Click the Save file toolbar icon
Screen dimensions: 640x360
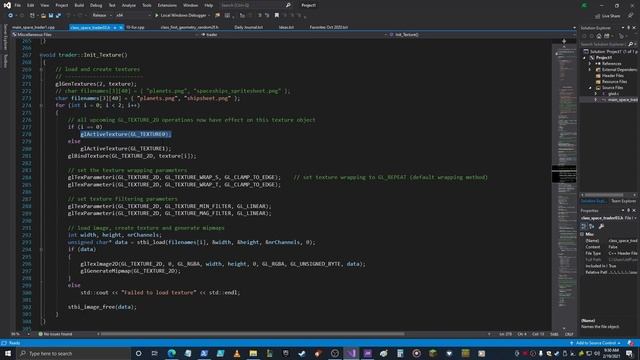pyautogui.click(x=51, y=15)
